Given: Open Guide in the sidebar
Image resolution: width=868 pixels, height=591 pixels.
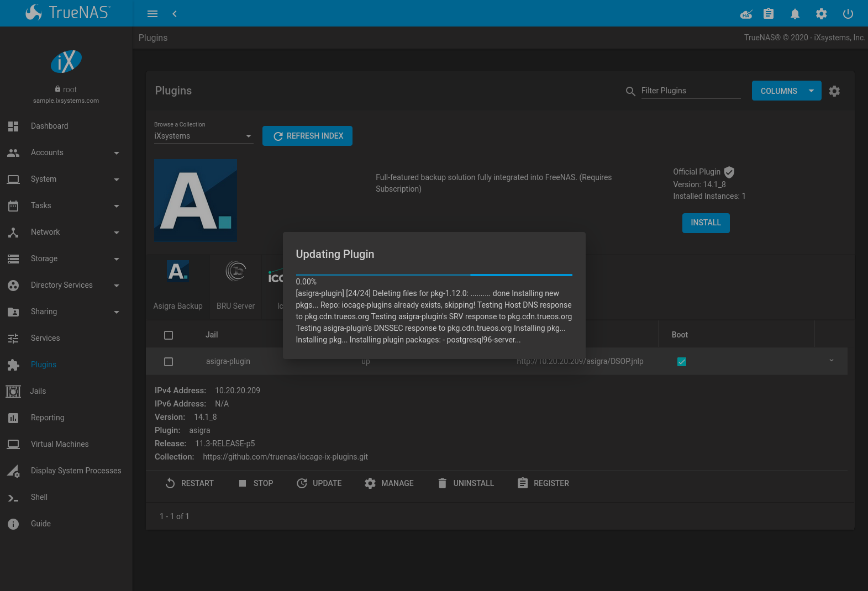Looking at the screenshot, I should pyautogui.click(x=66, y=524).
